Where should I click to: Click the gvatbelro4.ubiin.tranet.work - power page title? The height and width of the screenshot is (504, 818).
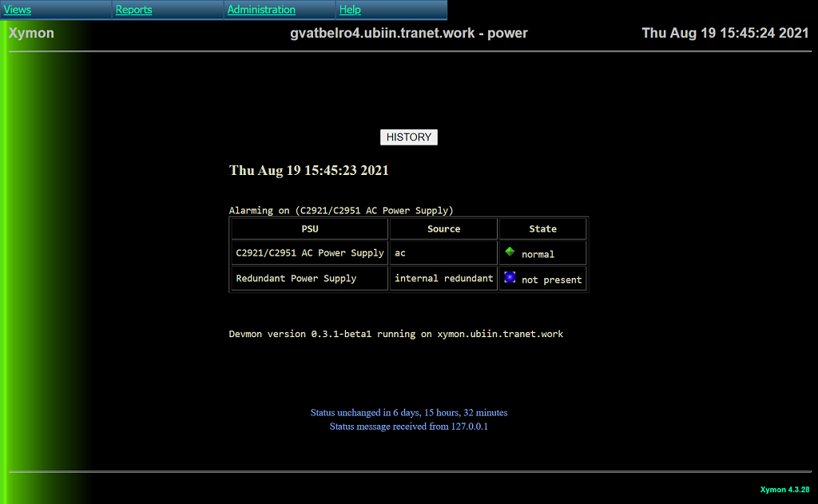(409, 34)
